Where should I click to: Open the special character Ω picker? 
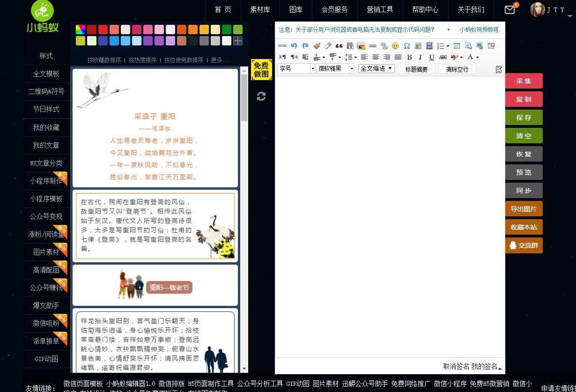pyautogui.click(x=406, y=45)
